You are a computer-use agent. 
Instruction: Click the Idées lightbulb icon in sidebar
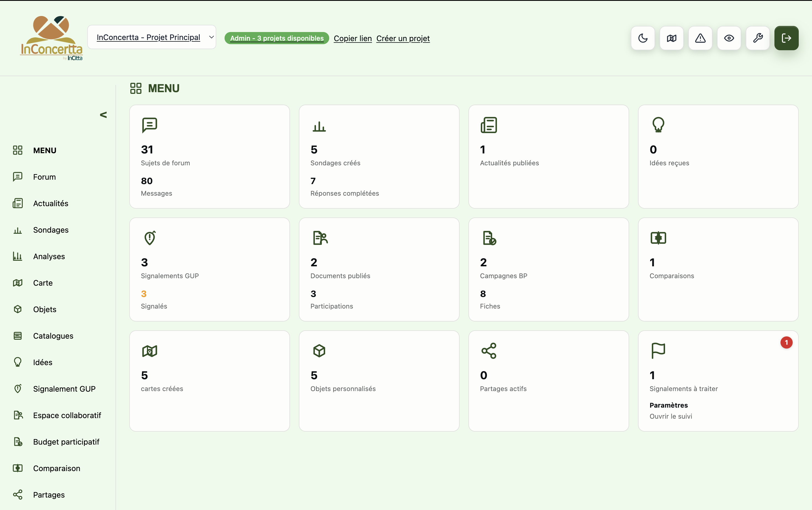[17, 362]
